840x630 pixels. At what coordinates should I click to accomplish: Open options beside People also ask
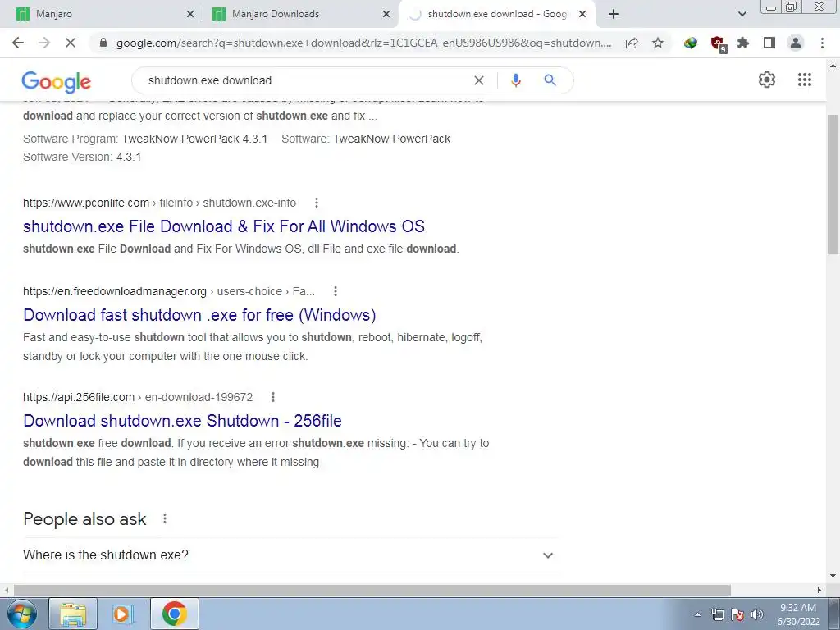coord(165,518)
